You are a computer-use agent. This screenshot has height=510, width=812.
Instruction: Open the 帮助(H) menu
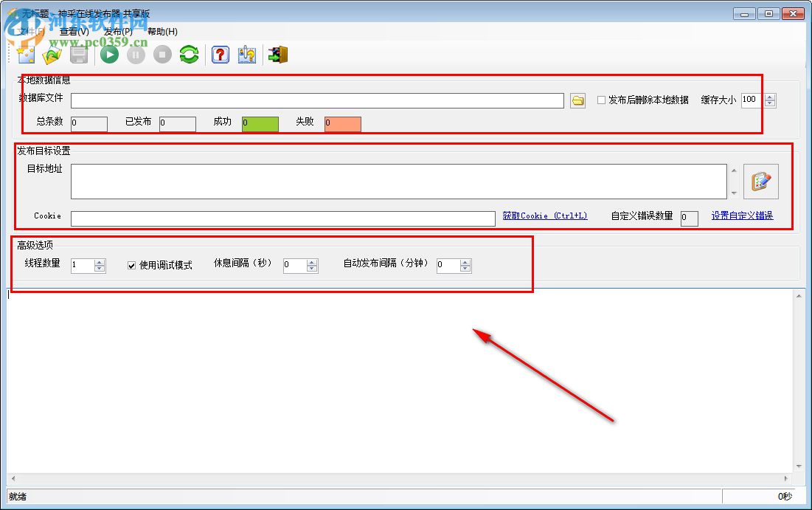162,32
